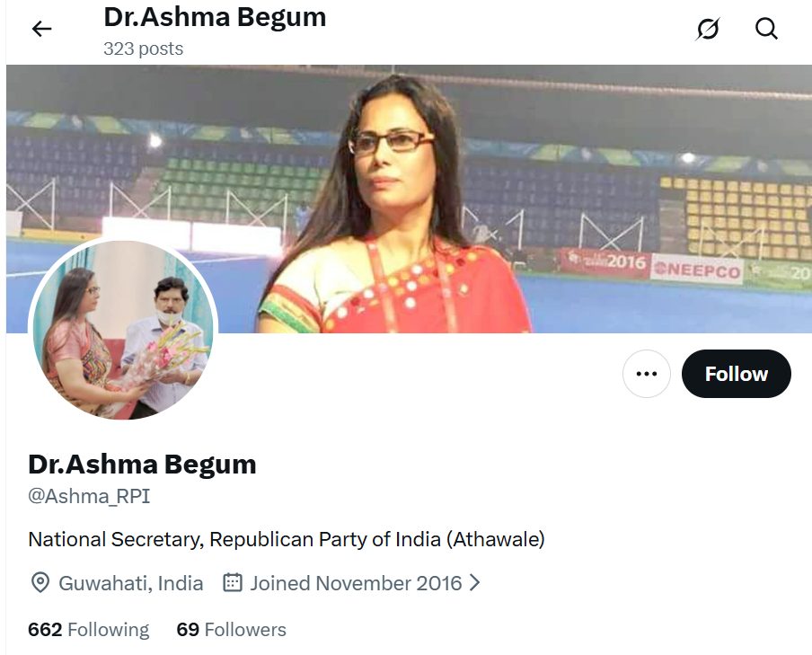Click the Guwahati, India location text
Viewport: 812px width, 655px height.
[130, 583]
